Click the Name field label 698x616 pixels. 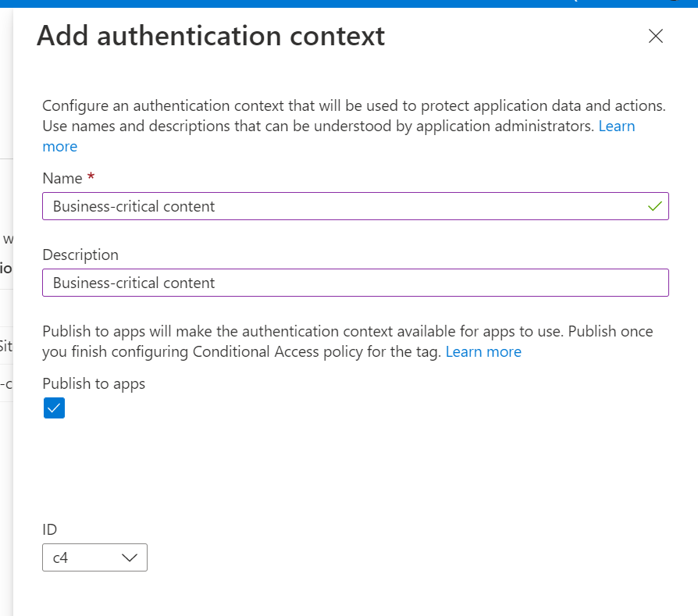click(62, 178)
